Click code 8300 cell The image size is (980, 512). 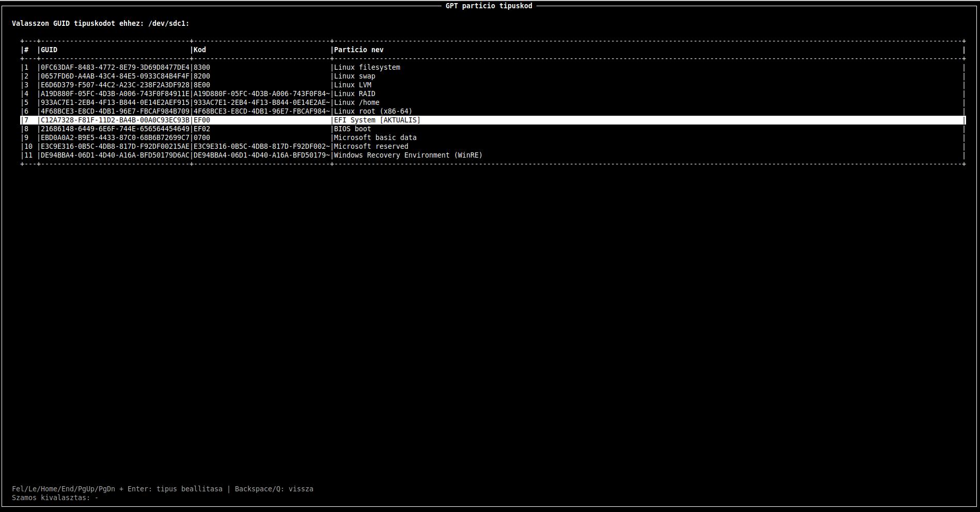[x=202, y=67]
